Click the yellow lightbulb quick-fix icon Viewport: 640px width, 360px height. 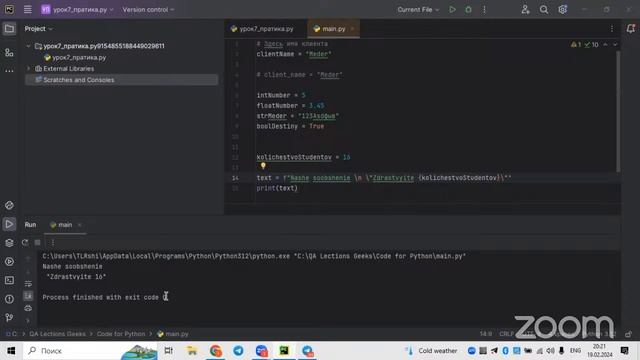[263, 166]
